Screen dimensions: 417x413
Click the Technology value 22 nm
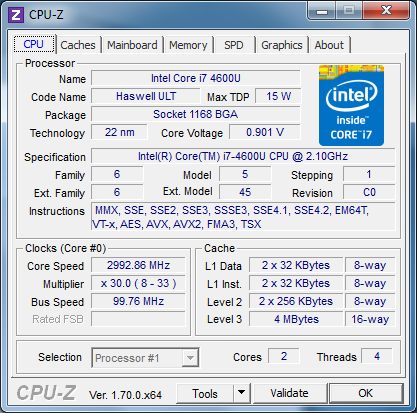pos(119,132)
